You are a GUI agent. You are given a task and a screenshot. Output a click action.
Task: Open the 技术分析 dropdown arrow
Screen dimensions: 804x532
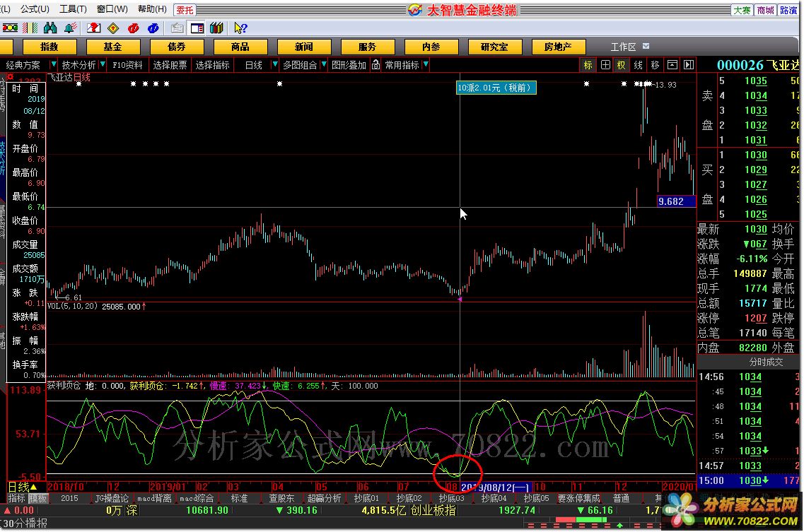click(103, 64)
